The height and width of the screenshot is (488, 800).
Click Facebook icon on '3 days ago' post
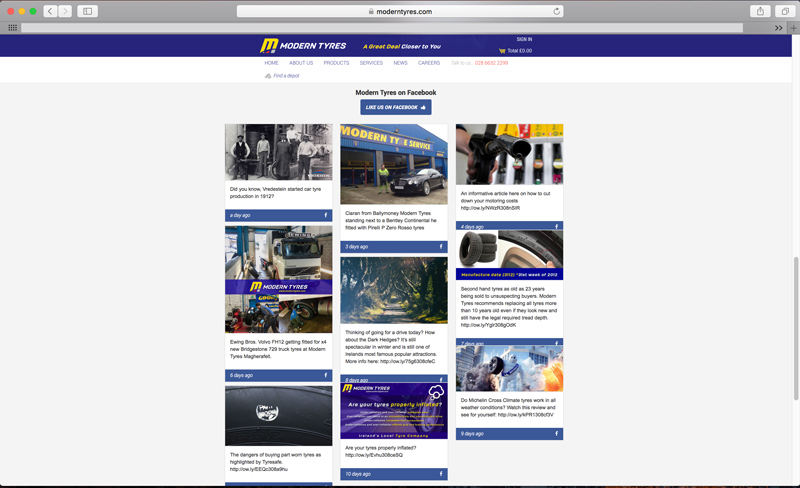(x=441, y=247)
